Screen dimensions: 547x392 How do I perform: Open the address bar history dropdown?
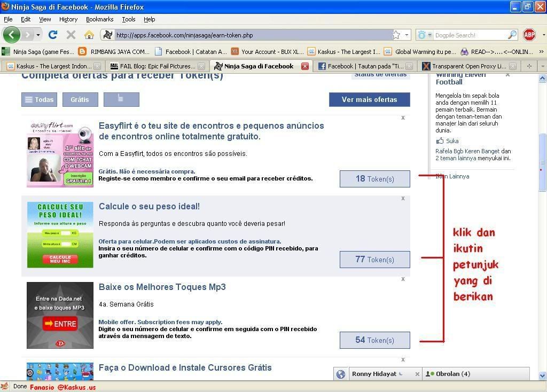407,35
